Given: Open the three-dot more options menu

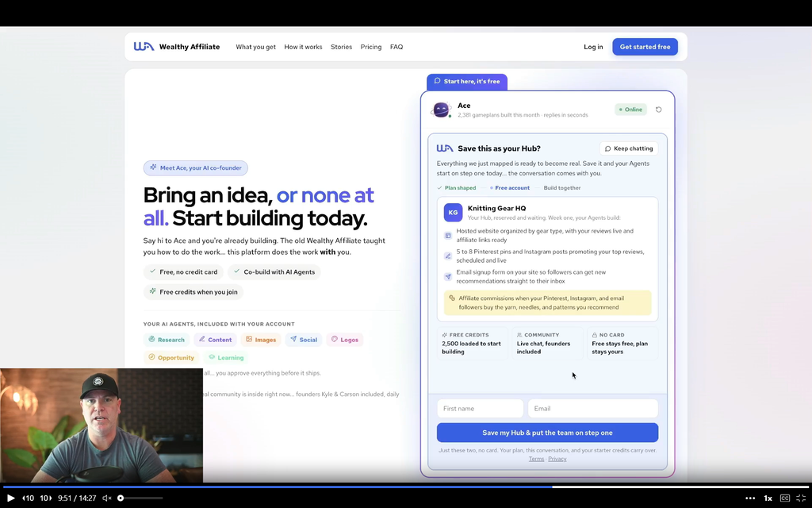Looking at the screenshot, I should (x=750, y=498).
